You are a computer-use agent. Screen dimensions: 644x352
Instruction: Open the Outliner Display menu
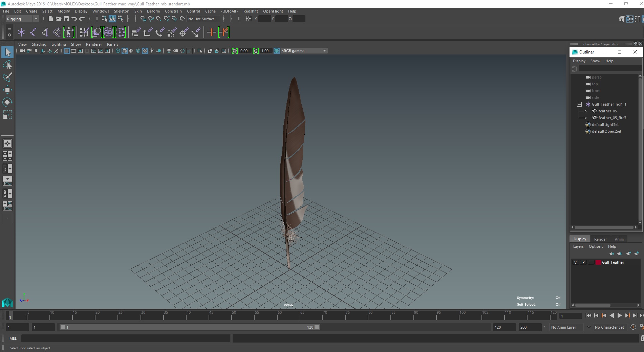tap(579, 61)
